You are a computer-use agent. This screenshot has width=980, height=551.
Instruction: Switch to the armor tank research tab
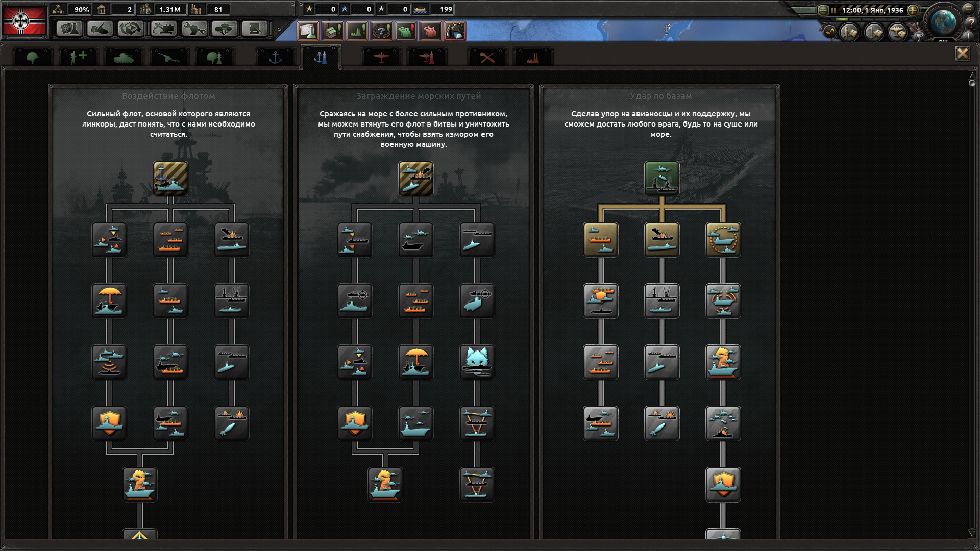(x=123, y=58)
